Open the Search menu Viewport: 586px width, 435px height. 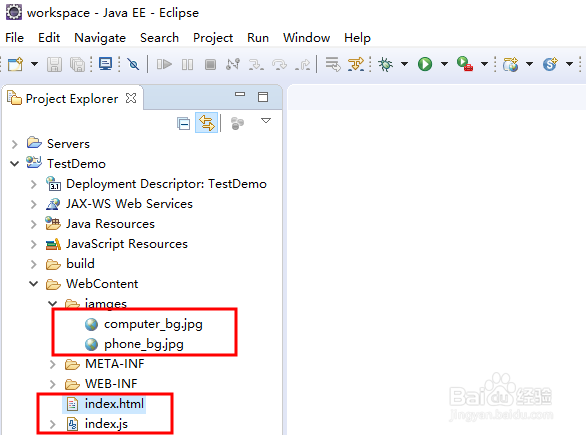coord(159,38)
